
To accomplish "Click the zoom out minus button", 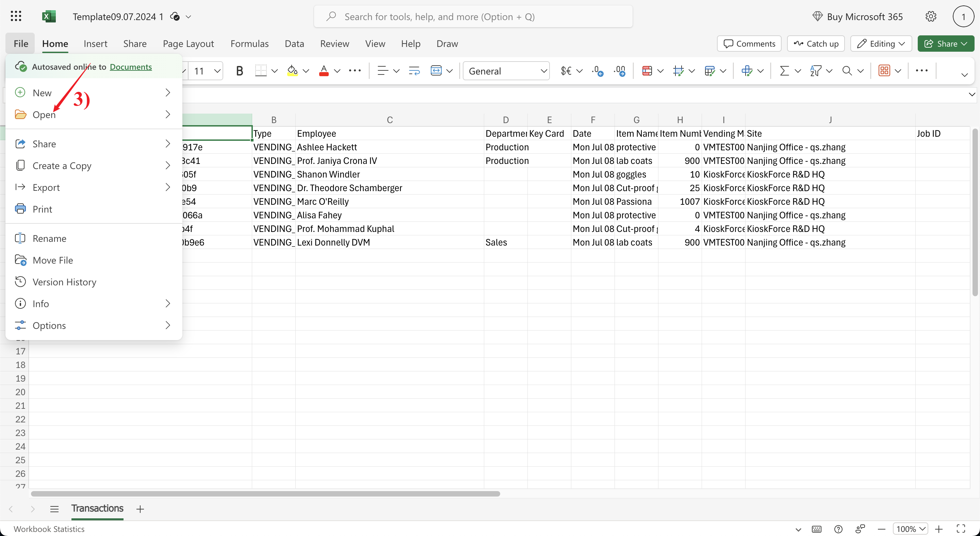I will [x=881, y=529].
